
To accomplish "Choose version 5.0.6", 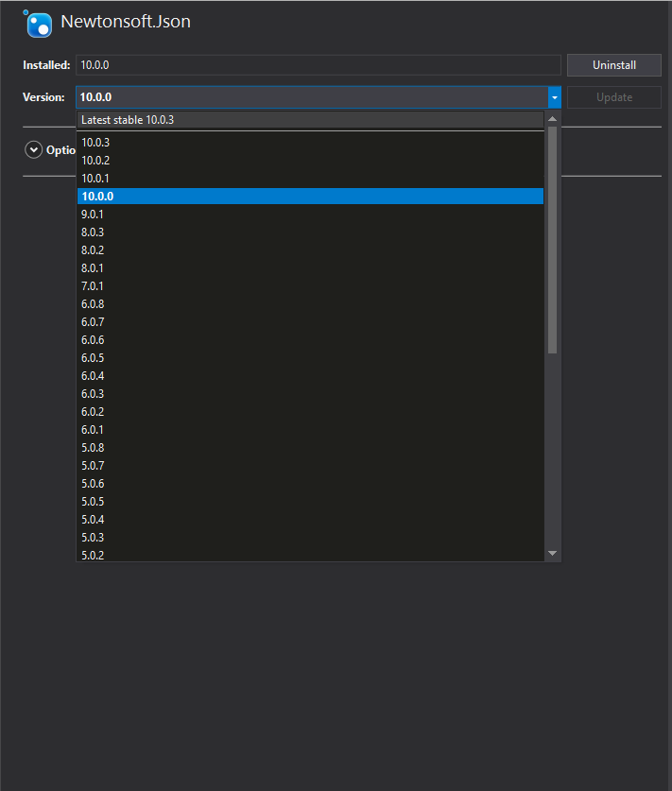I will [x=310, y=484].
